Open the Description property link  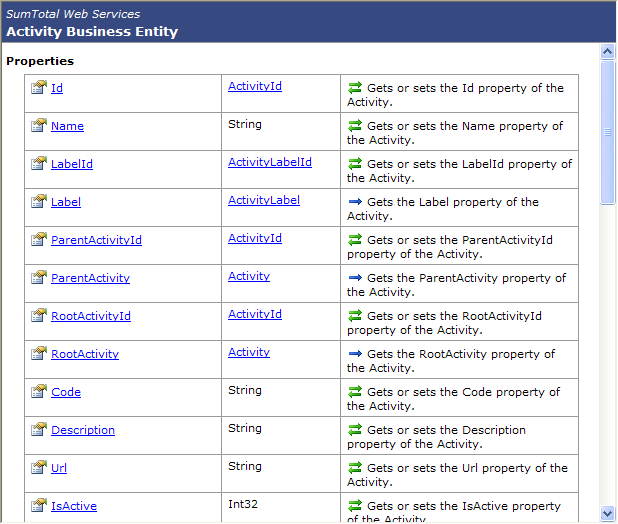(82, 430)
